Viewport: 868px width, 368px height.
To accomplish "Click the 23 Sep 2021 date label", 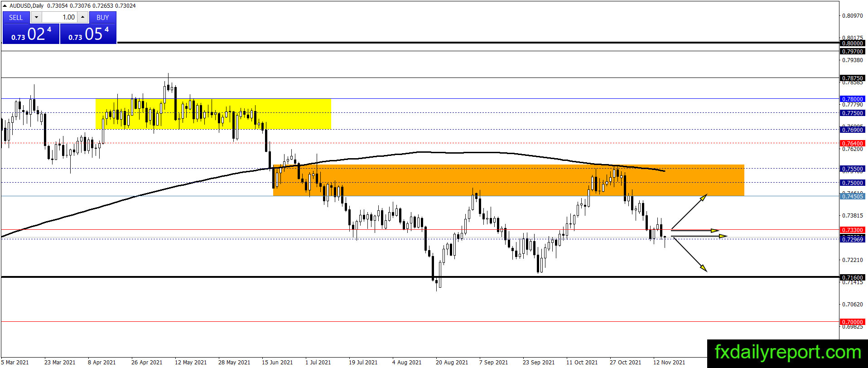I will coord(539,363).
